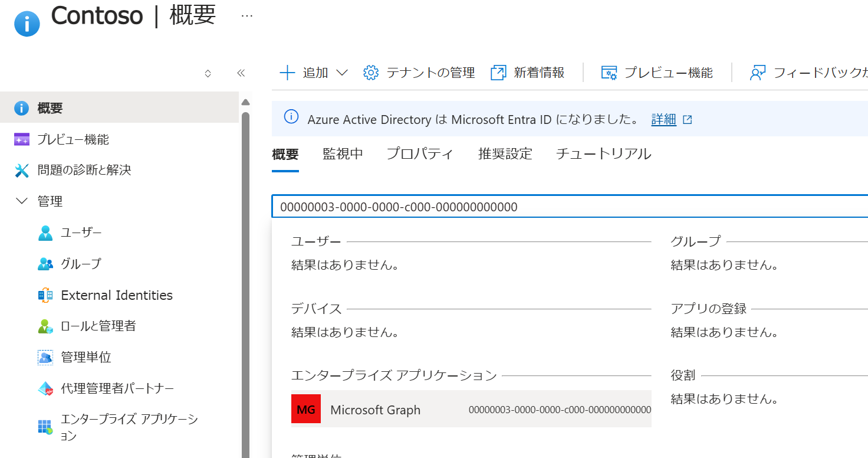Click the feedback person icon

pos(758,73)
